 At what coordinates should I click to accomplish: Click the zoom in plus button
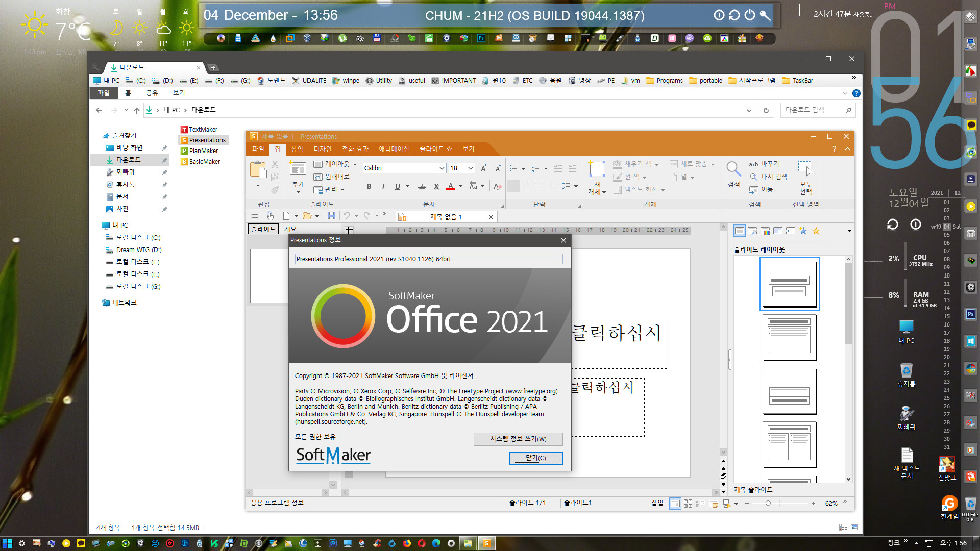coord(813,504)
